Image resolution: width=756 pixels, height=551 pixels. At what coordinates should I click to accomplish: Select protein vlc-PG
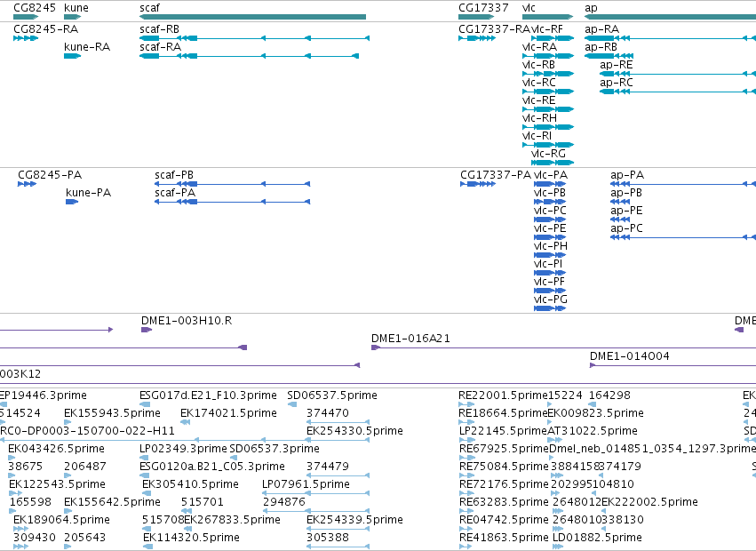click(550, 308)
